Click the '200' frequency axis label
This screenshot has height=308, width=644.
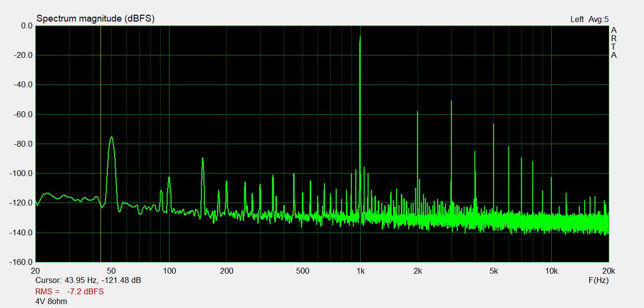coord(226,271)
